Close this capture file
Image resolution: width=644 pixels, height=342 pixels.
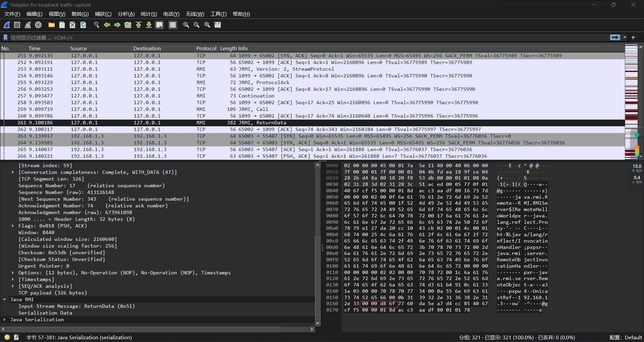(72, 25)
